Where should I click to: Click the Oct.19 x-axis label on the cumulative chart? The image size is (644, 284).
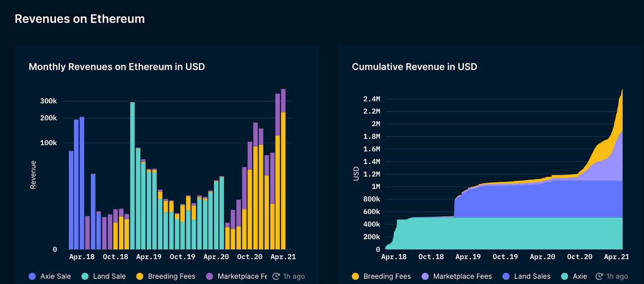tap(505, 257)
